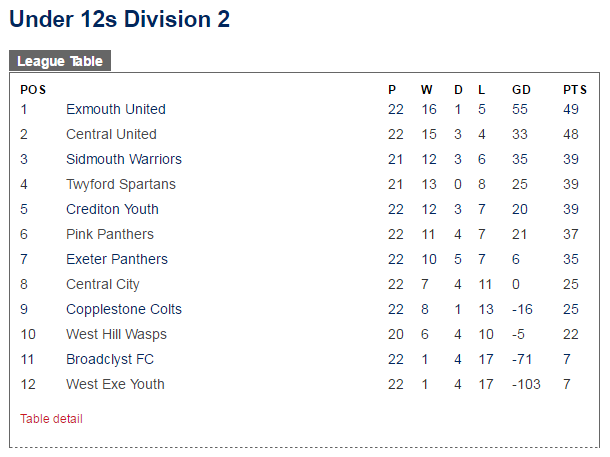The width and height of the screenshot is (610, 457).
Task: Click the Central United team name
Action: click(111, 134)
